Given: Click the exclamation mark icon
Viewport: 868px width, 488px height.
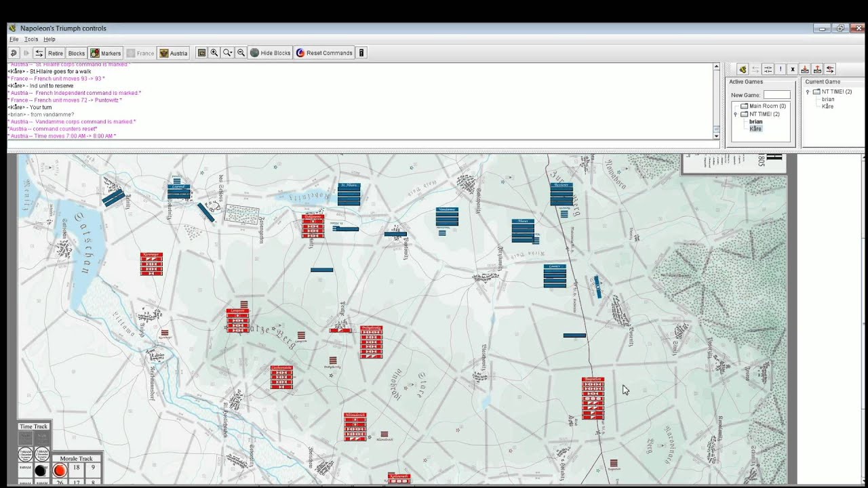Looking at the screenshot, I should coord(781,69).
